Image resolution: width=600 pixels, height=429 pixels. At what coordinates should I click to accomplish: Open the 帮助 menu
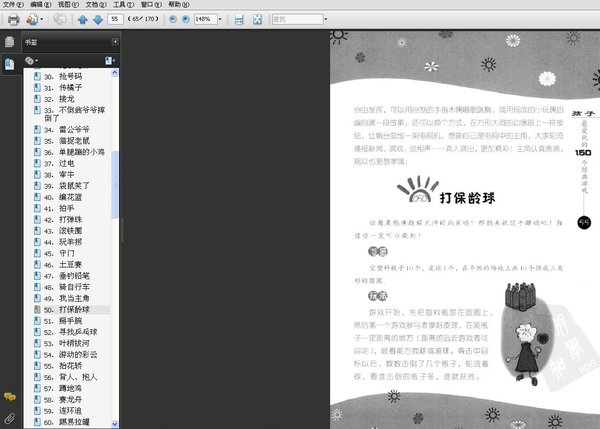(x=179, y=5)
